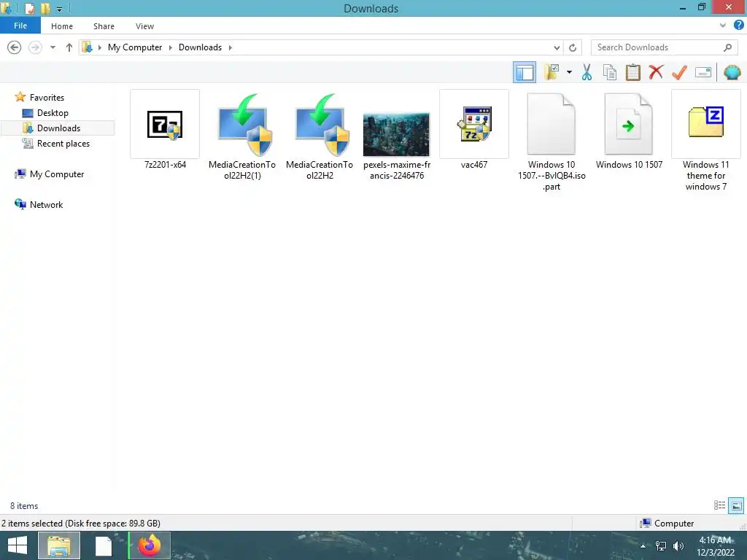Viewport: 747px width, 560px height.
Task: Open Firefox from the taskbar
Action: [149, 545]
